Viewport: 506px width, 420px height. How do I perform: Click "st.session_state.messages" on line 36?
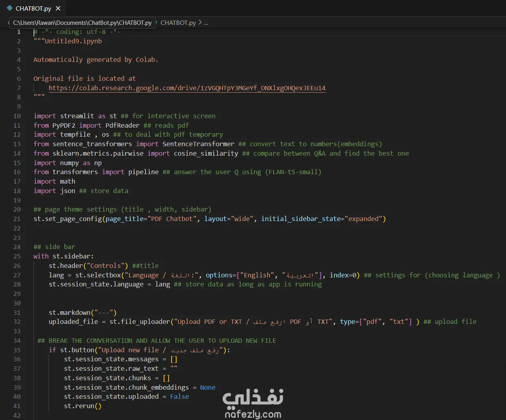click(x=112, y=359)
